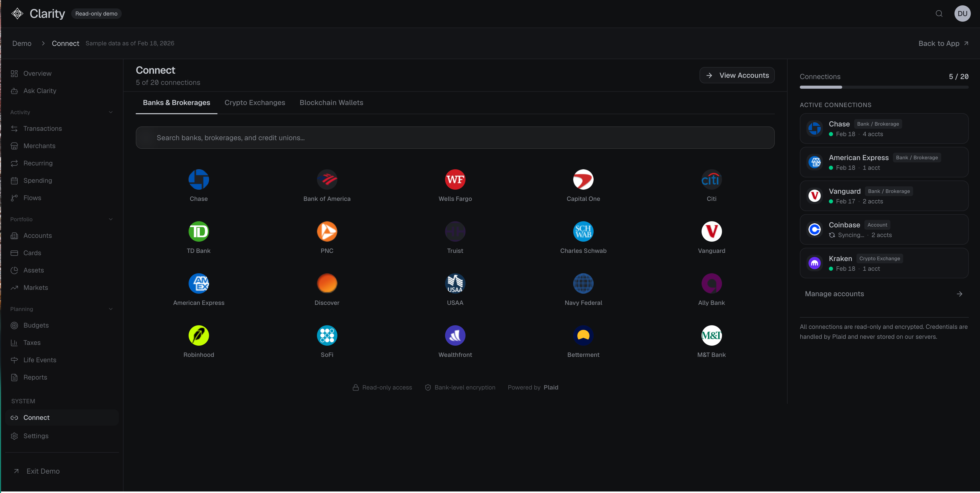Click the connections progress bar
The width and height of the screenshot is (980, 493).
pos(884,87)
